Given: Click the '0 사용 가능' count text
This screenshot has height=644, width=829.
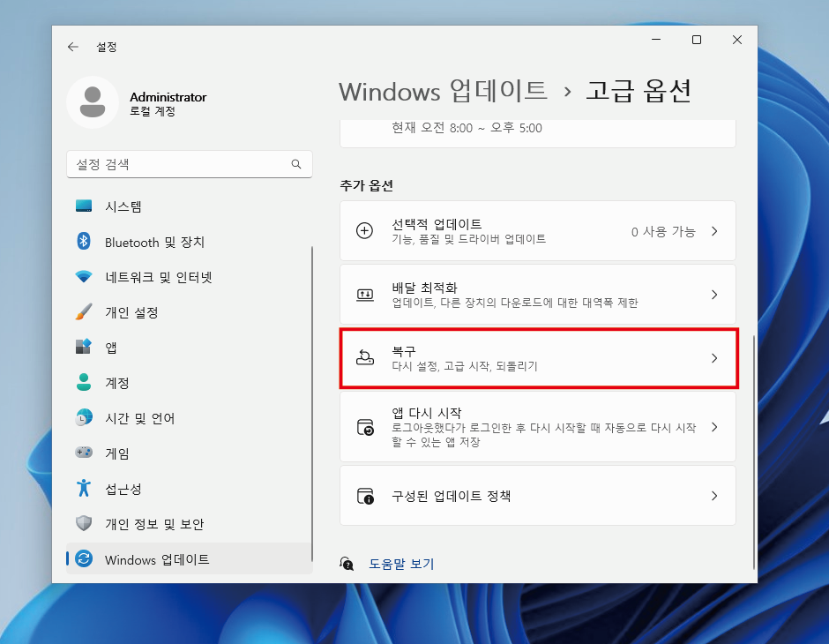Looking at the screenshot, I should [x=663, y=232].
